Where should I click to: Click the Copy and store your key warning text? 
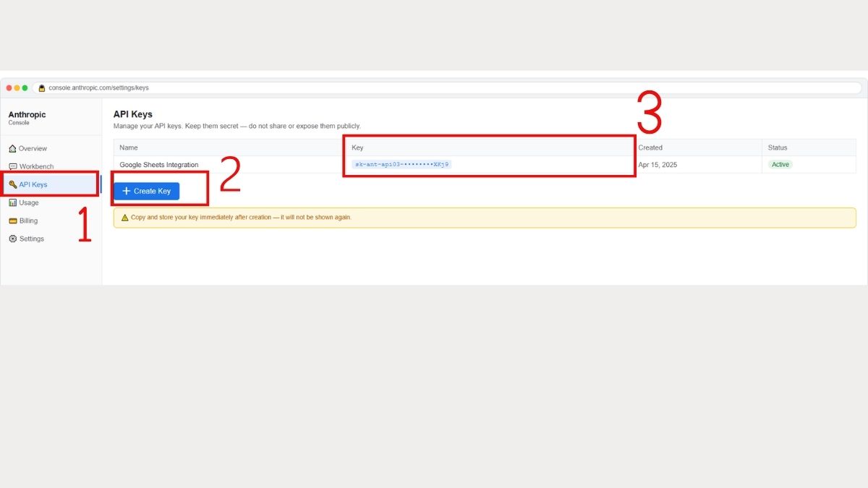click(241, 217)
